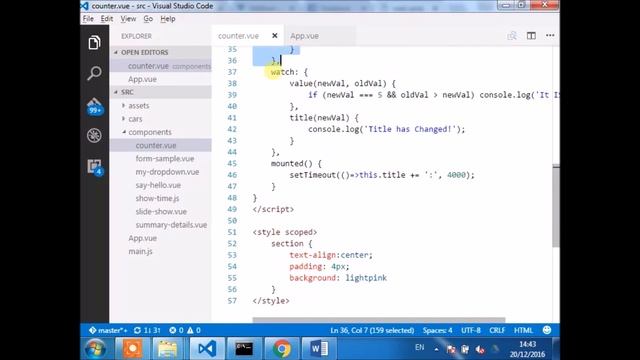Open the Edit menu
Image resolution: width=640 pixels, height=360 pixels.
click(x=107, y=19)
